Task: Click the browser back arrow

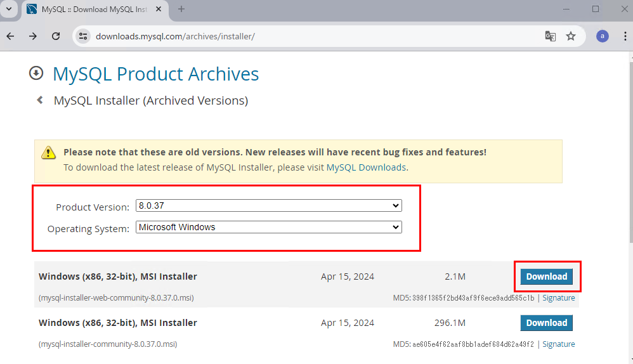Action: (11, 36)
